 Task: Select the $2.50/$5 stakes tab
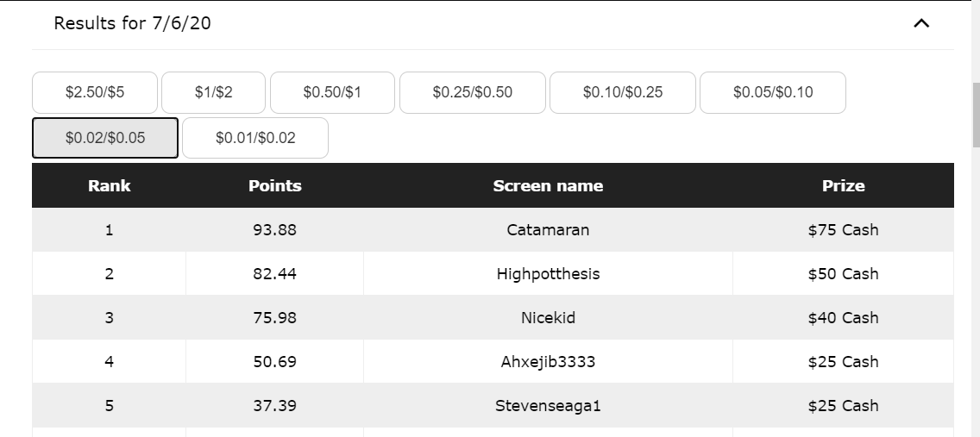(95, 92)
